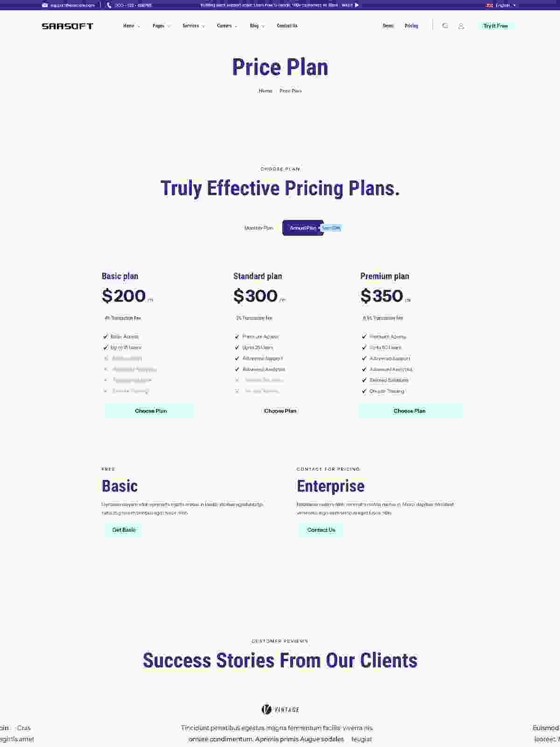Click the Watch play arrow icon
This screenshot has width=560, height=747.
(357, 5)
